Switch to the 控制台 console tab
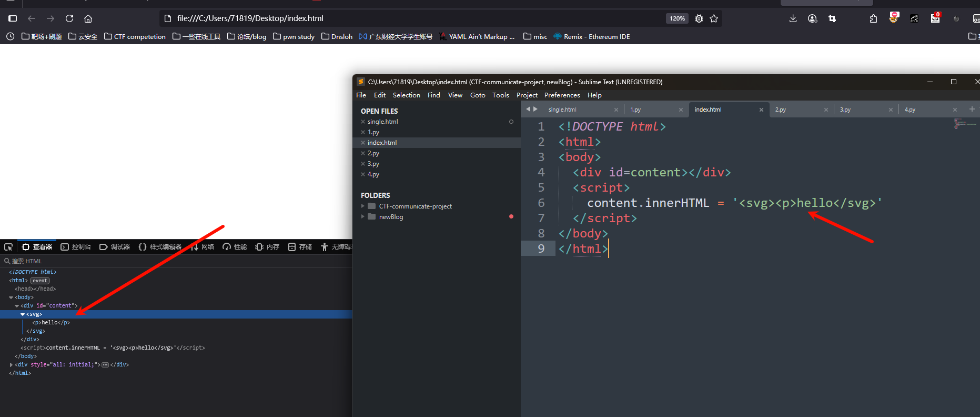This screenshot has width=980, height=417. pos(76,247)
